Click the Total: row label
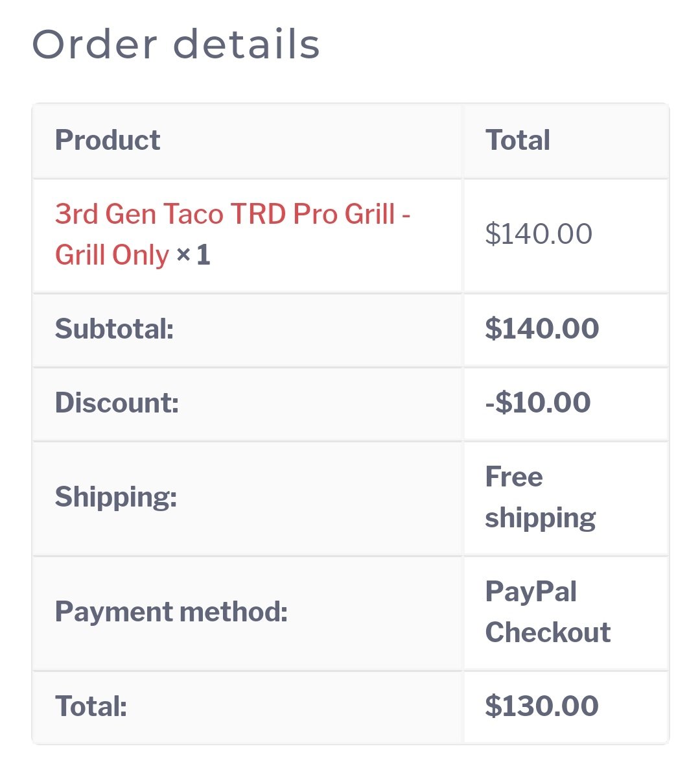The height and width of the screenshot is (766, 700). pyautogui.click(x=91, y=706)
